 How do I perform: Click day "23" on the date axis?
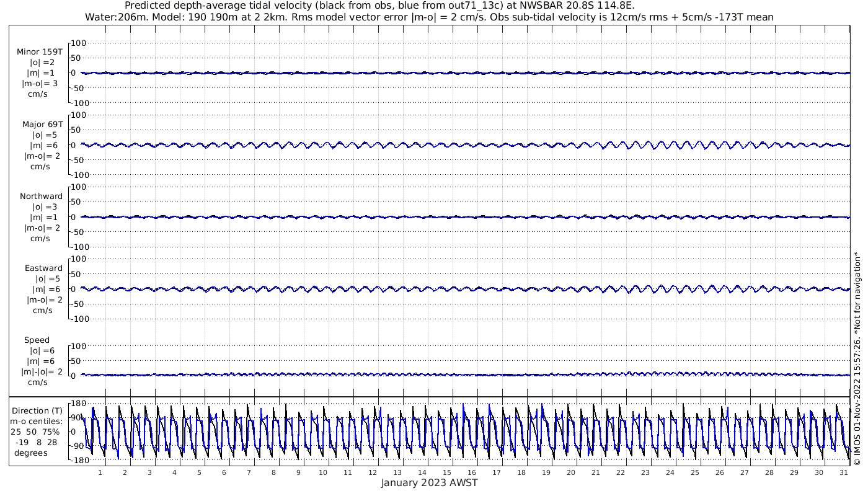click(645, 472)
